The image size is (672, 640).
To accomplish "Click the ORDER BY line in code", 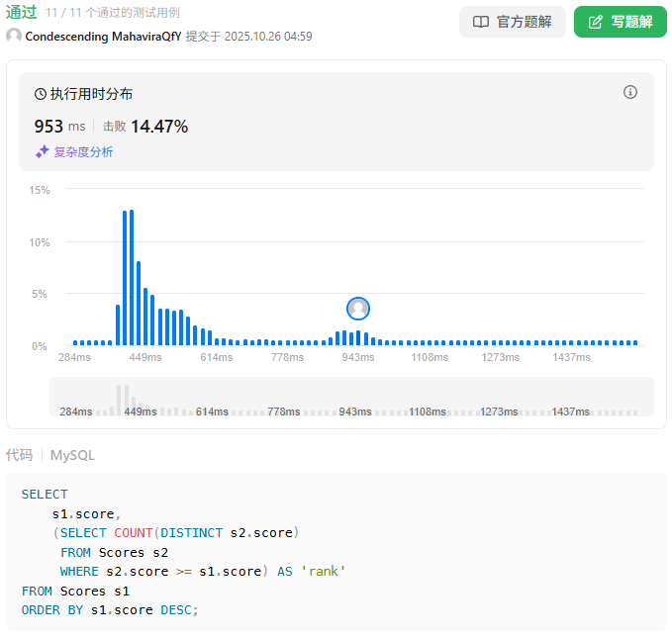I will tap(110, 610).
